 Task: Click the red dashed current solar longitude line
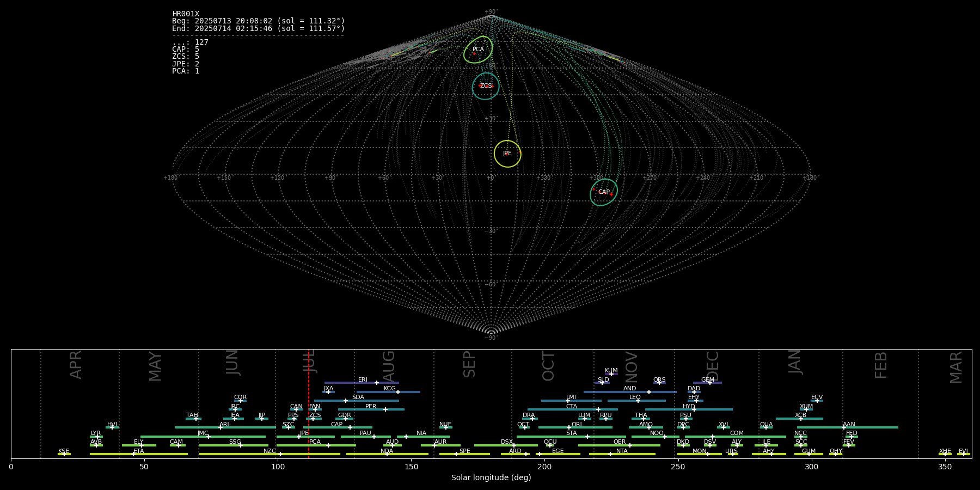point(309,403)
